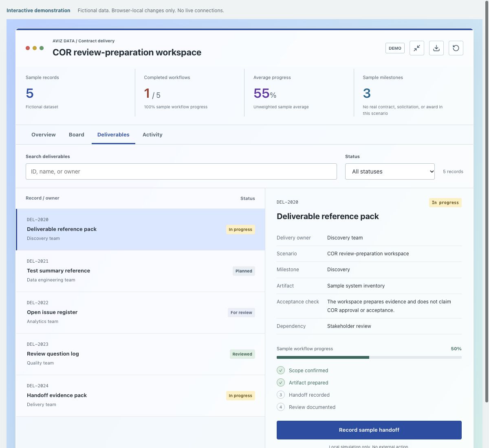Click In progress badge in detail panel header

[445, 202]
